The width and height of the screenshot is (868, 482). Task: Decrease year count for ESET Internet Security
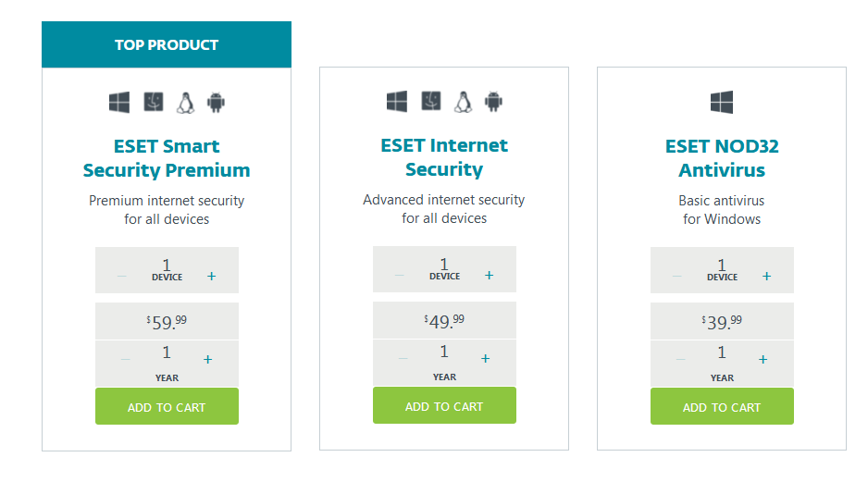tap(403, 359)
